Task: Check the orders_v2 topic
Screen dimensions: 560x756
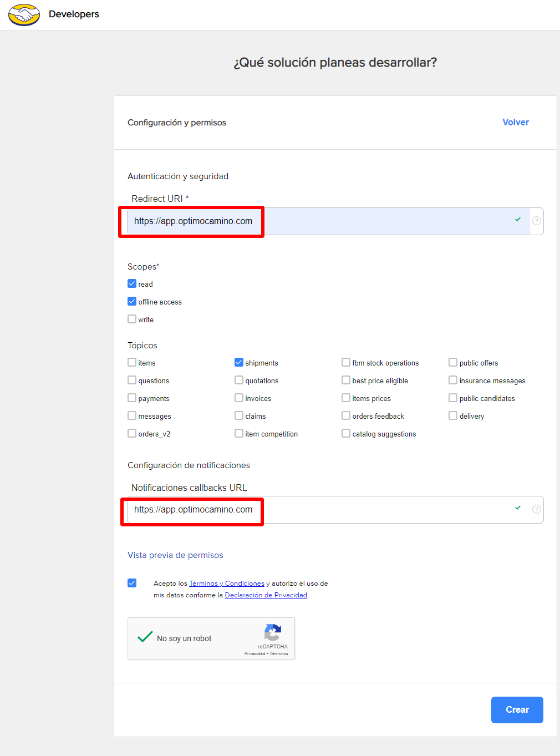Action: (x=132, y=433)
